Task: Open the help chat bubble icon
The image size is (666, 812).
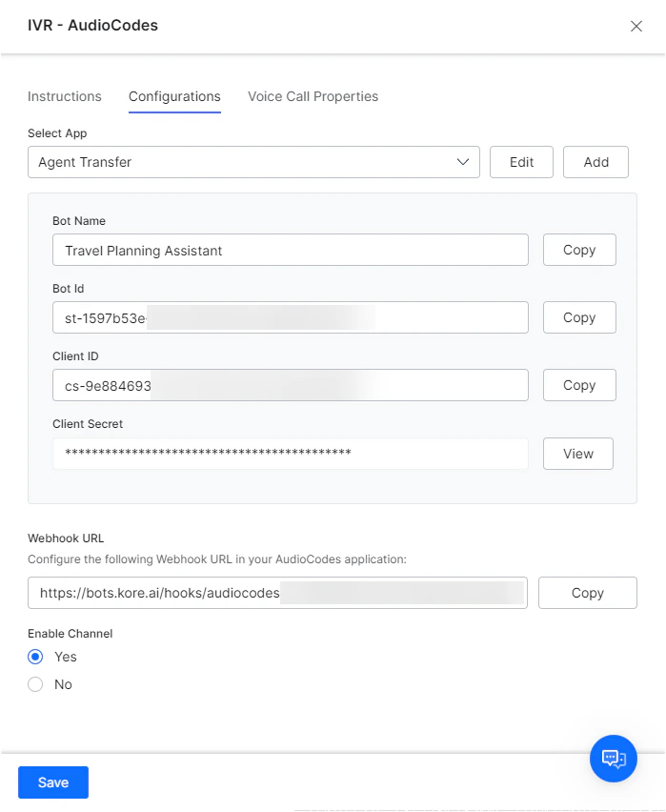Action: (x=613, y=759)
